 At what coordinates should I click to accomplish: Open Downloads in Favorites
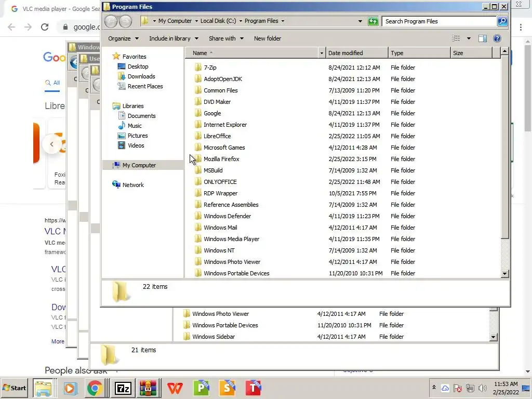[141, 76]
